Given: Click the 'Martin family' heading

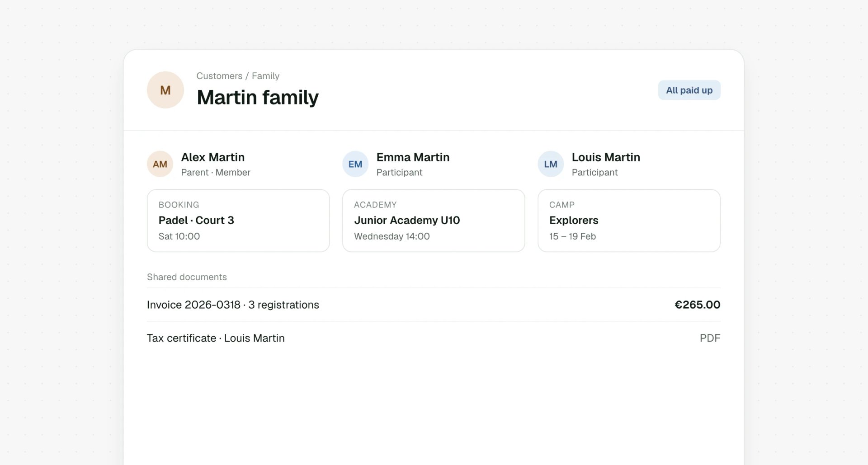Looking at the screenshot, I should tap(258, 97).
